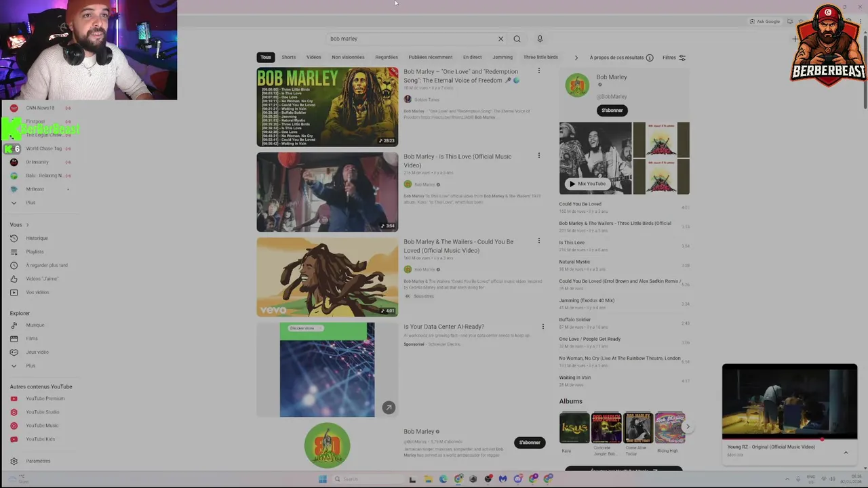Image resolution: width=868 pixels, height=488 pixels.
Task: Open YouTube Premium link
Action: click(45, 399)
